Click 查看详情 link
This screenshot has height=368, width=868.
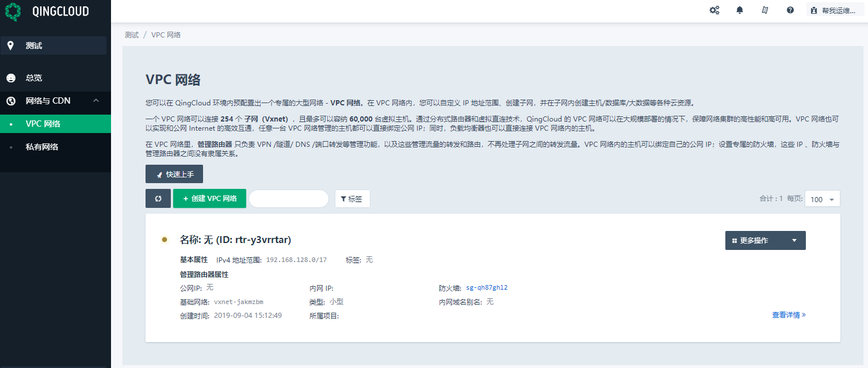[x=789, y=315]
